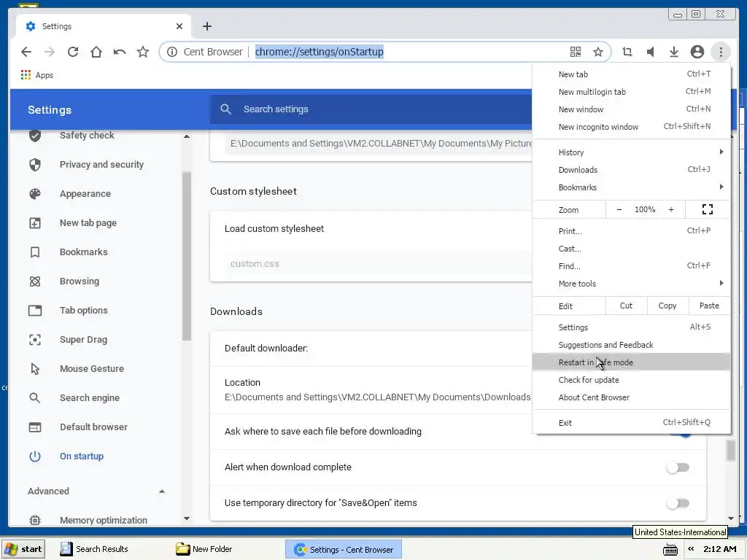The image size is (747, 560).
Task: Expand More tools submenu
Action: tap(631, 284)
